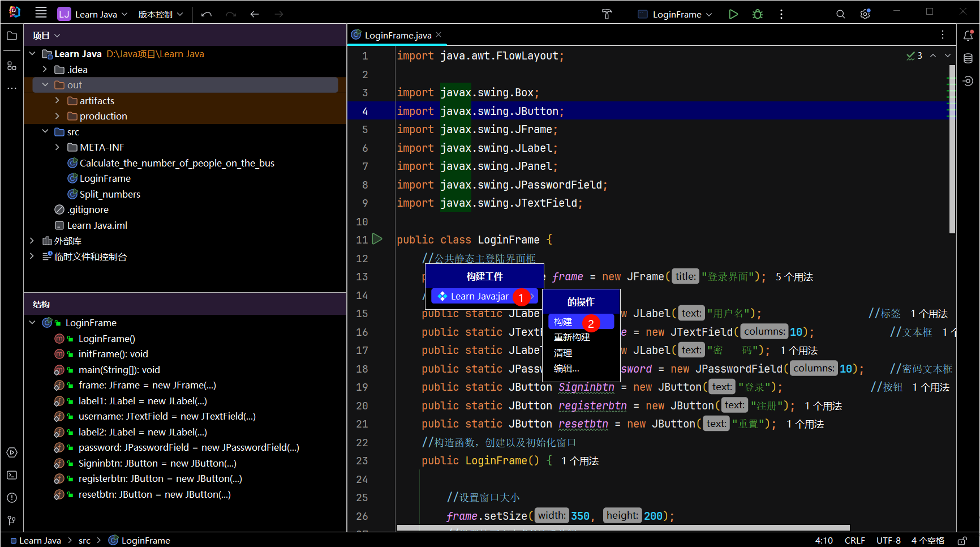Screen dimensions: 980x547
Task: Collapse the out folder
Action: 45,85
